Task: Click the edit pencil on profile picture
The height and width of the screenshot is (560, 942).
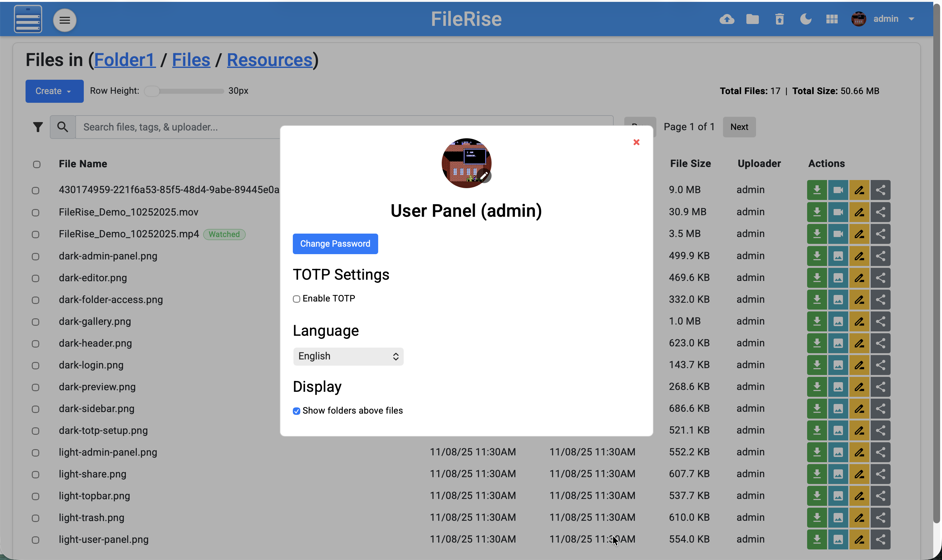Action: coord(484,176)
